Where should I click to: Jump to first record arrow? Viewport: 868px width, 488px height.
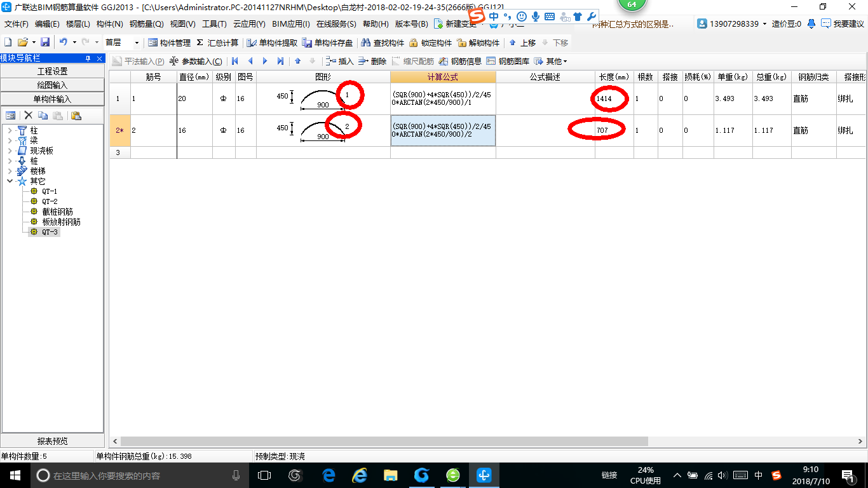[x=235, y=62]
